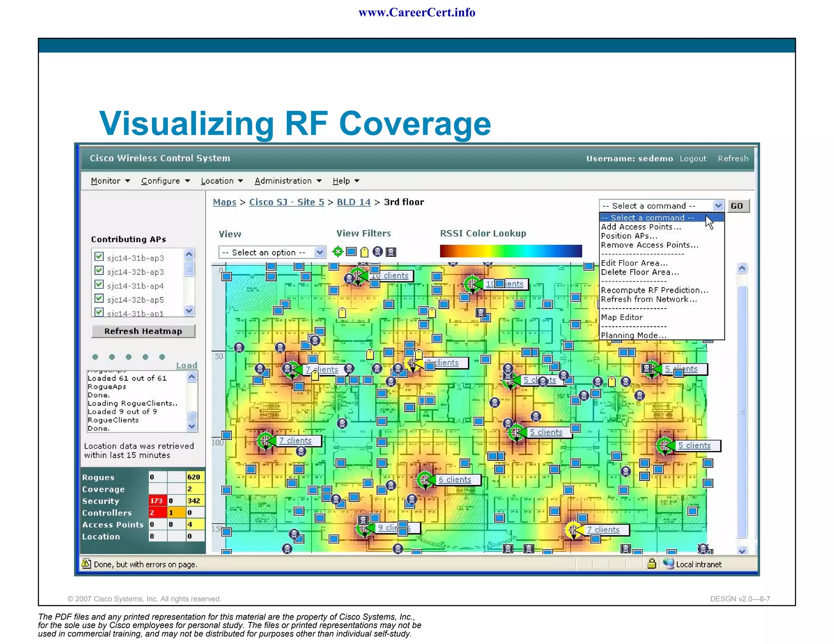The height and width of the screenshot is (644, 834).
Task: Click scroll up arrow in Contributing APs list
Action: 189,255
